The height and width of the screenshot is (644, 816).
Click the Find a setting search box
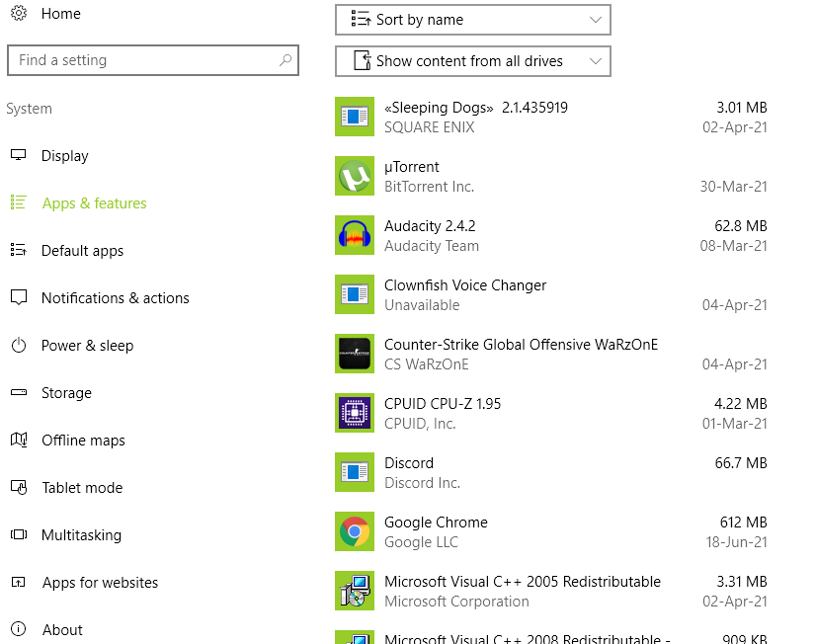pyautogui.click(x=153, y=60)
